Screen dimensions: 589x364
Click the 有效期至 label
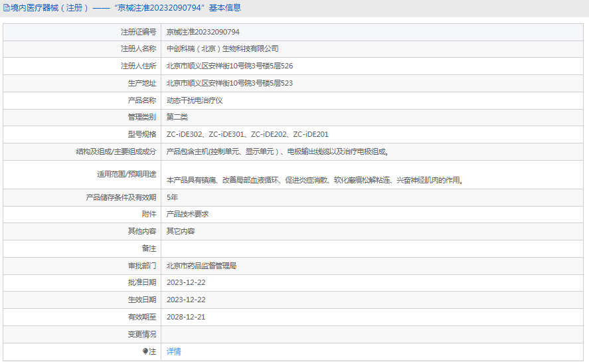[x=142, y=317]
